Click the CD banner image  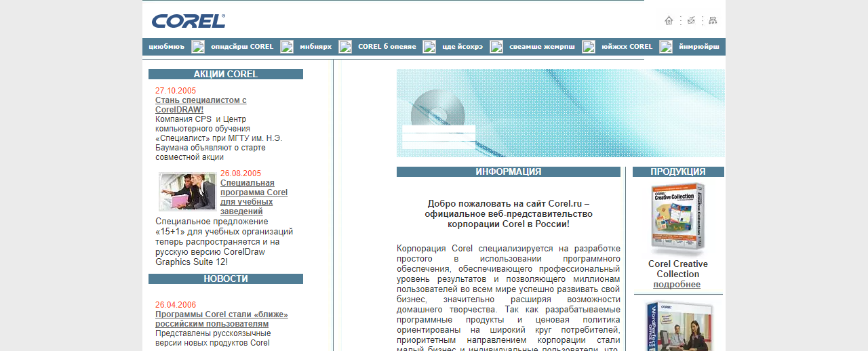[x=560, y=113]
